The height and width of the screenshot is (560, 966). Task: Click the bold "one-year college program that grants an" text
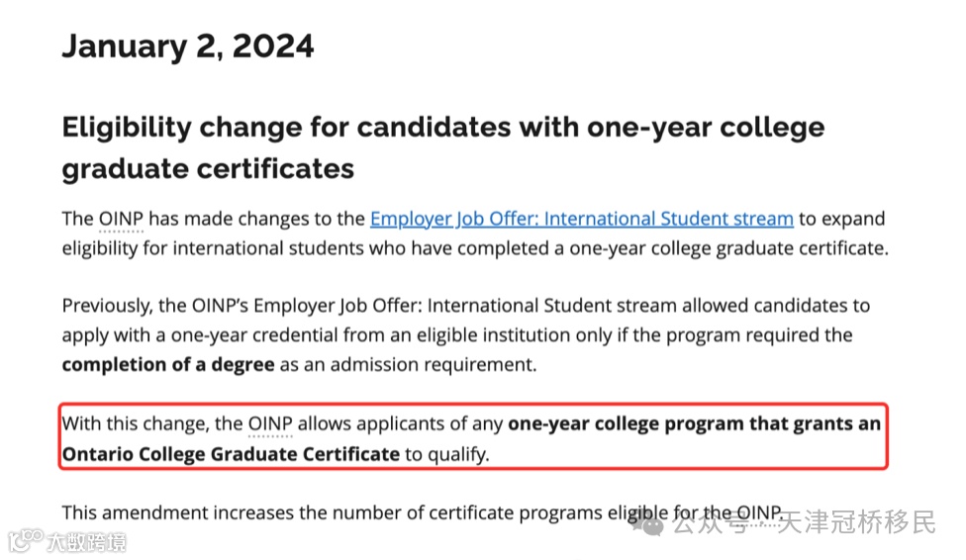tap(694, 424)
